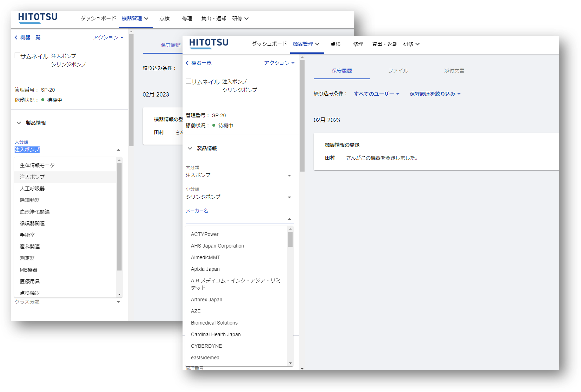
Task: Select eastsidemed from maker list
Action: (x=237, y=357)
